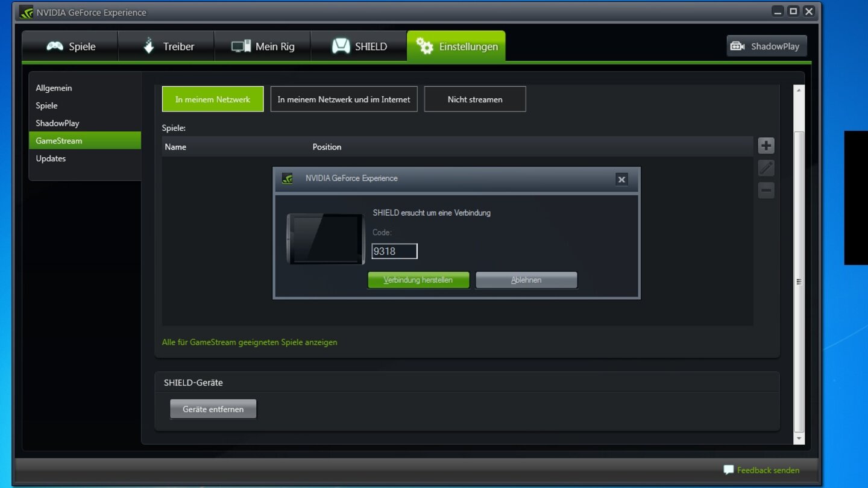This screenshot has width=868, height=488.
Task: Click the Verbindung herstellen button
Action: pos(418,280)
